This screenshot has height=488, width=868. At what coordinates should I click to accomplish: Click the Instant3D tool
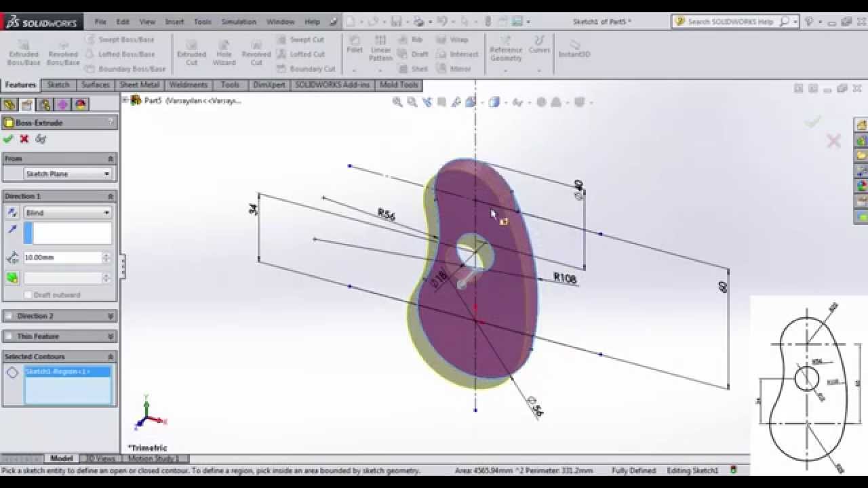point(574,47)
